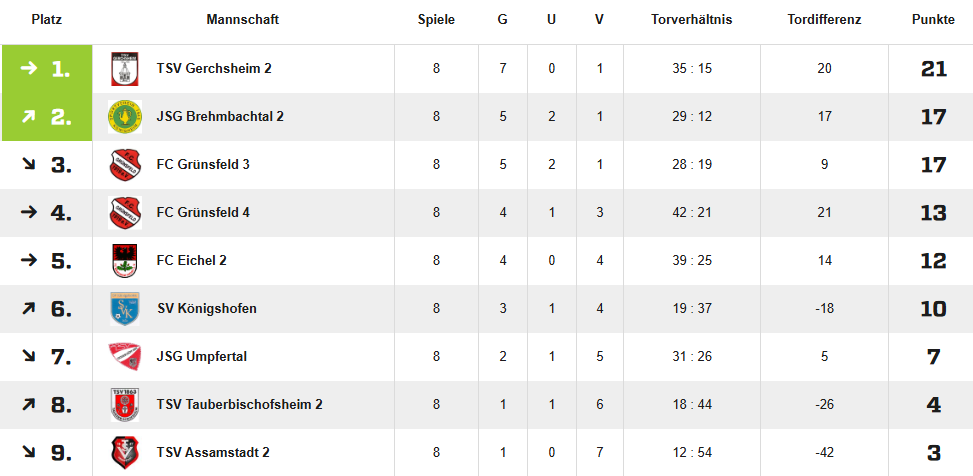Click the FC Eichel 2 club crest
Viewport: 973px width, 476px height.
[125, 261]
